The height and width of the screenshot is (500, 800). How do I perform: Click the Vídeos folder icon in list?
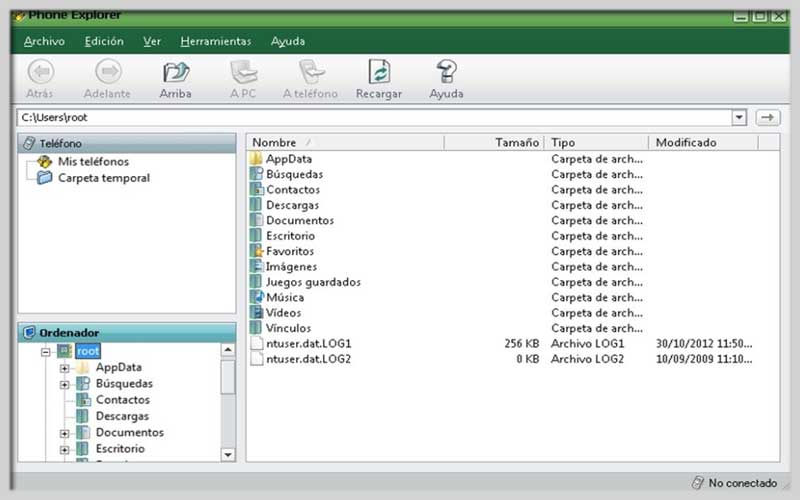pyautogui.click(x=256, y=312)
